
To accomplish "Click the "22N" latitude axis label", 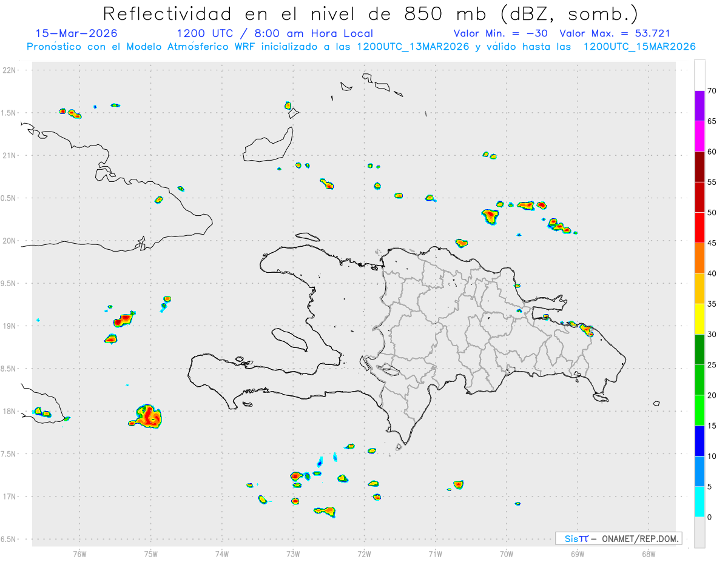I will (x=10, y=70).
